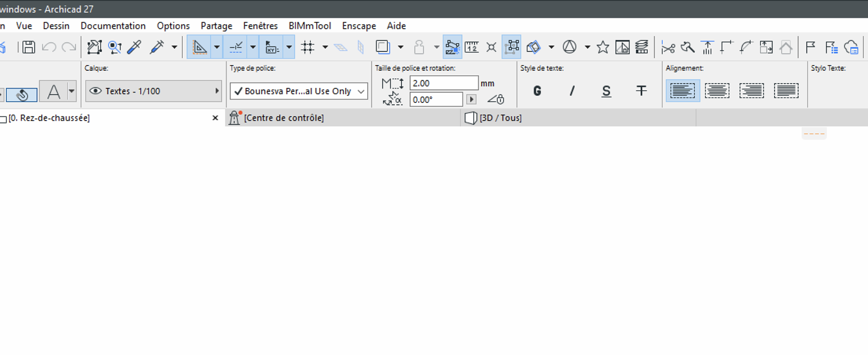Toggle italic text style

[x=572, y=91]
